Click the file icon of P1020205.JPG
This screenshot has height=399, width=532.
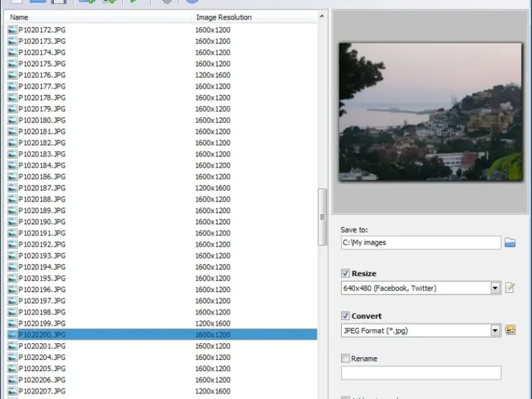tap(13, 368)
